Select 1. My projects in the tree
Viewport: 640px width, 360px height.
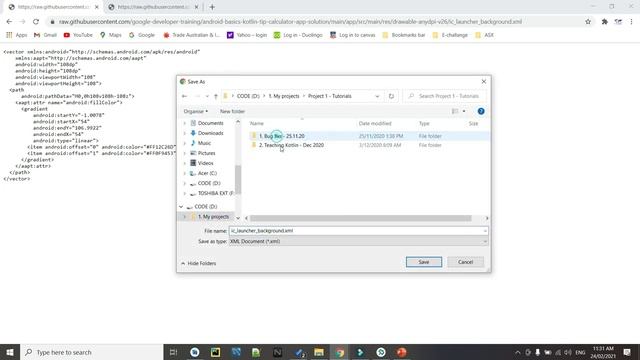pos(213,217)
